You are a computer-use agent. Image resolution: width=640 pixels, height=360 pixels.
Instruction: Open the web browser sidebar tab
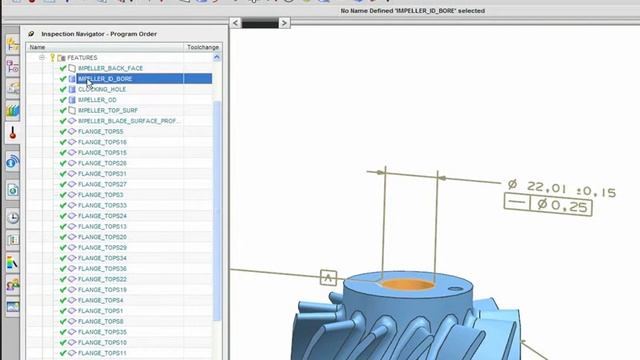12,190
